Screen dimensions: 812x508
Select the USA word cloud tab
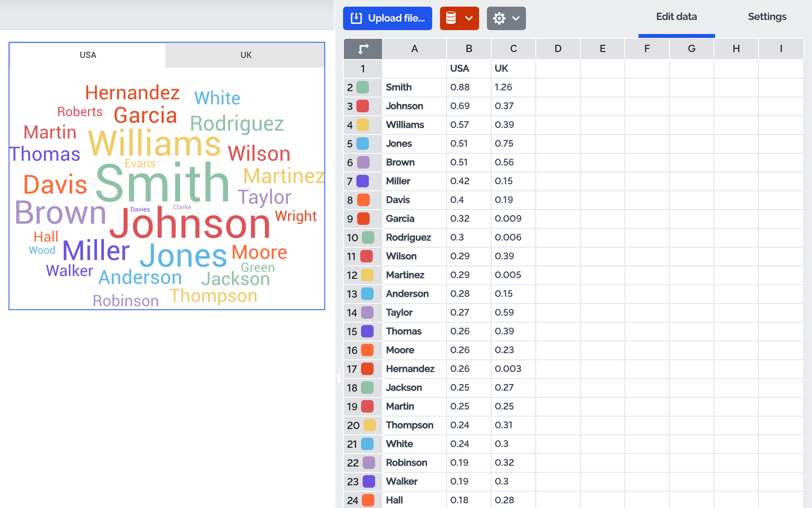88,55
